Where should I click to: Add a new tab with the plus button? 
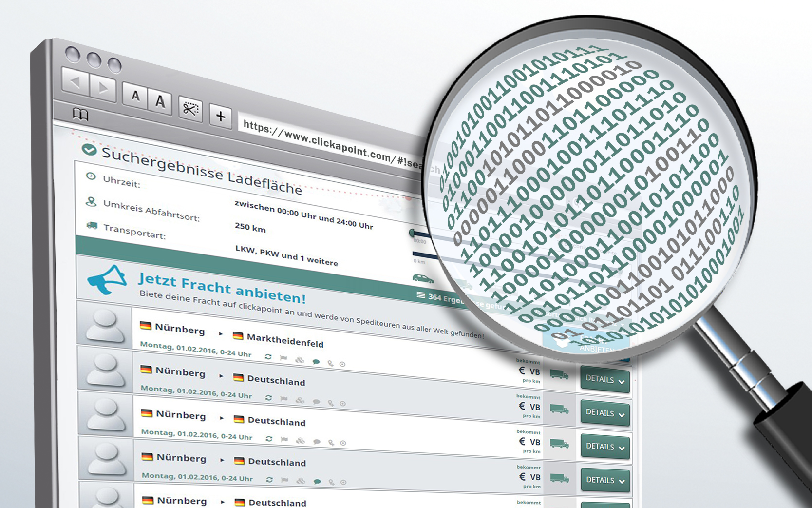(x=221, y=116)
